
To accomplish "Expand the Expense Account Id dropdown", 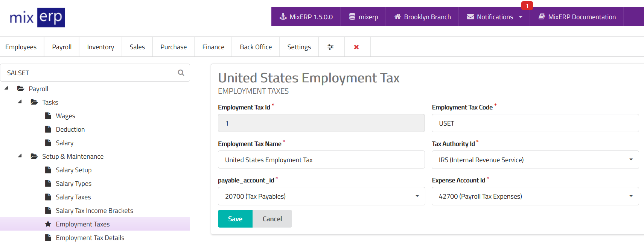I will coord(535,196).
